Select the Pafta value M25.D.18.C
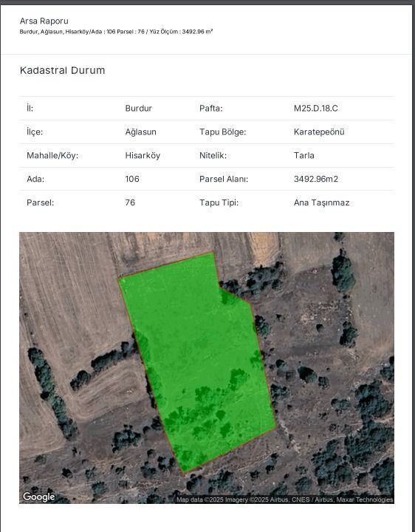This screenshot has width=415, height=532. point(315,108)
